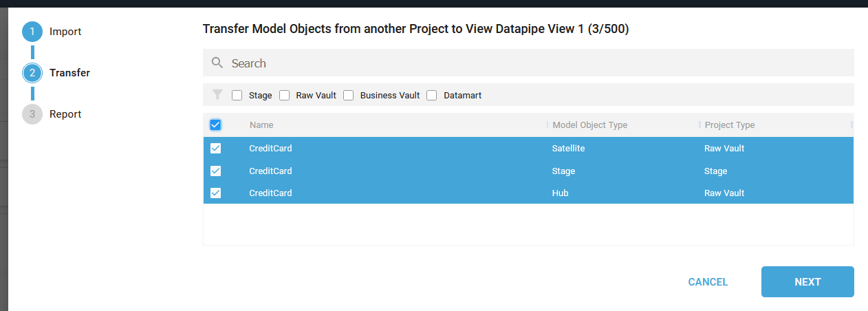This screenshot has height=311, width=868.
Task: Click the step 3 Report circle
Action: tap(32, 114)
